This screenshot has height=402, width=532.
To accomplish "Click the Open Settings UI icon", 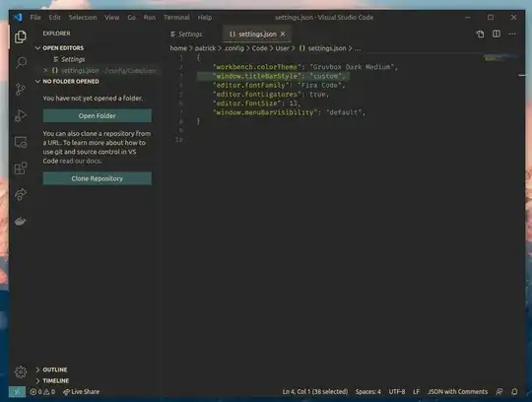I will pos(480,33).
